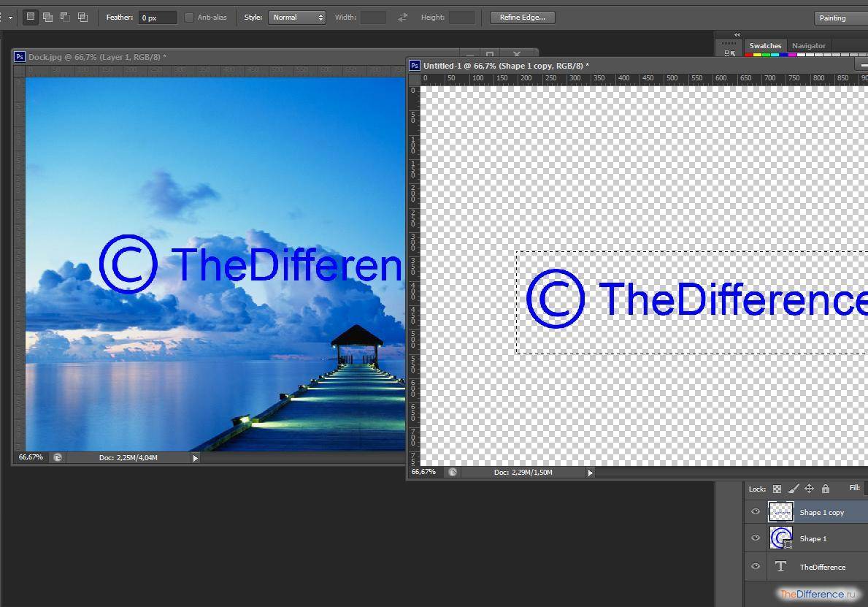Pick the blue swatch

[x=784, y=55]
